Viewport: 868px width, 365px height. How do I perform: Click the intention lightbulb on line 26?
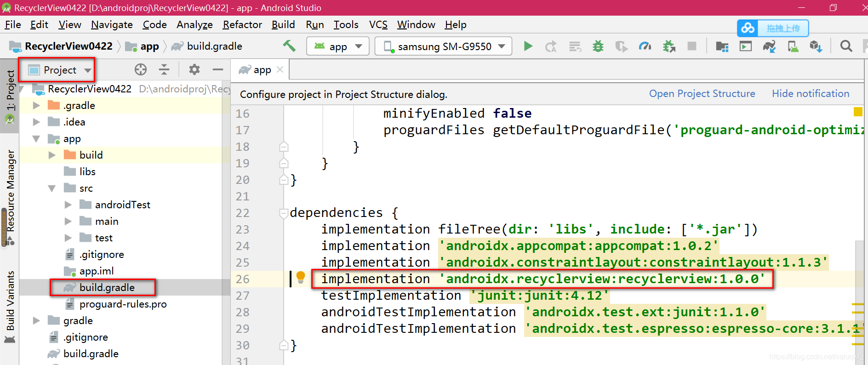[301, 277]
